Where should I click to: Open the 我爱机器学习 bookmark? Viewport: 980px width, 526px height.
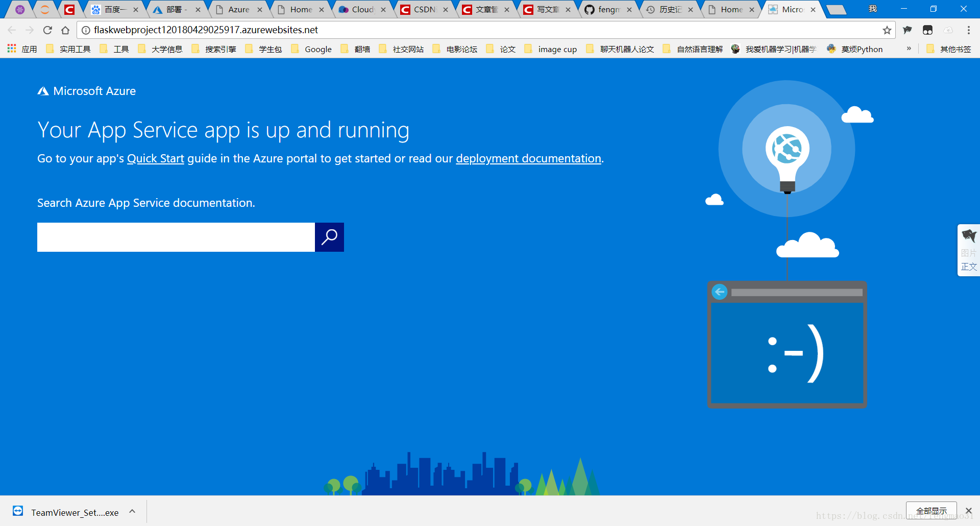pyautogui.click(x=774, y=49)
